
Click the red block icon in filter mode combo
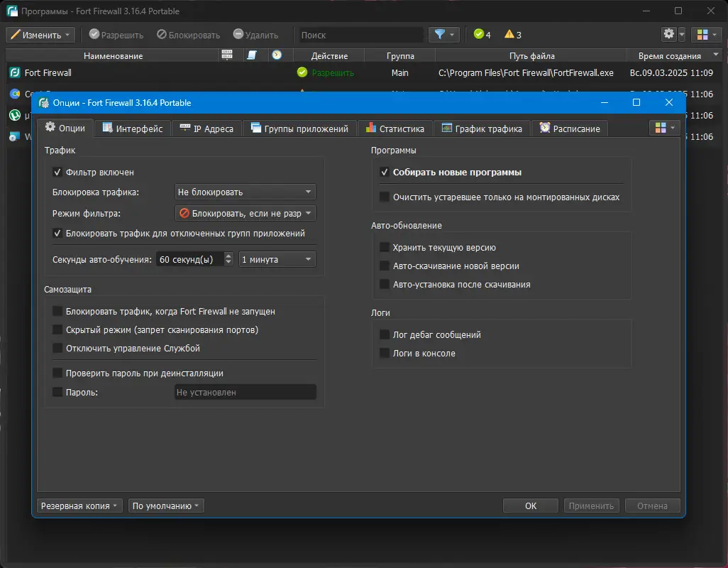coord(184,213)
